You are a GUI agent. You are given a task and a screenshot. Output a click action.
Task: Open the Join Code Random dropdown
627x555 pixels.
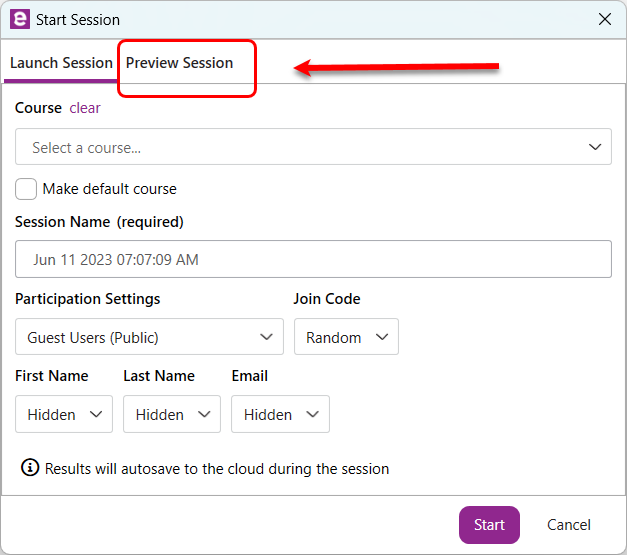click(x=346, y=337)
